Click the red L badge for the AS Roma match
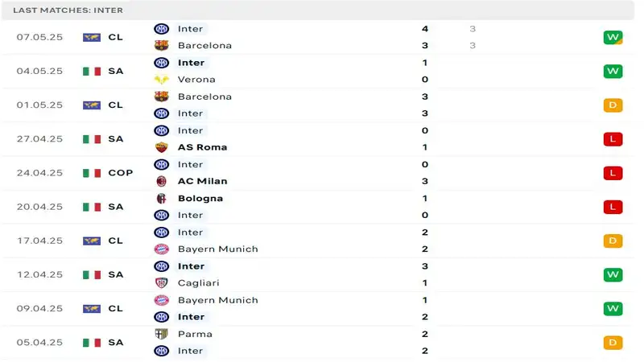 [613, 139]
